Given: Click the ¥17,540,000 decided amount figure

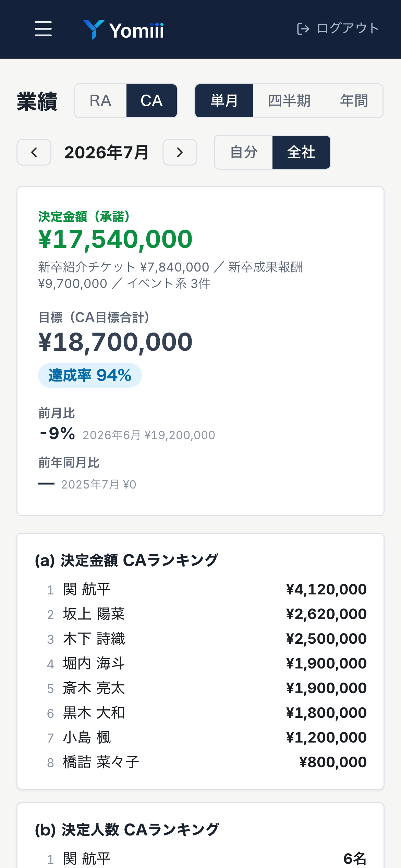Looking at the screenshot, I should click(x=115, y=239).
